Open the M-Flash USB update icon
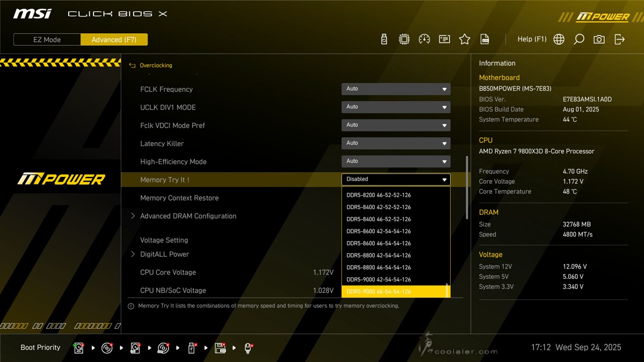This screenshot has width=644, height=362. click(x=384, y=39)
